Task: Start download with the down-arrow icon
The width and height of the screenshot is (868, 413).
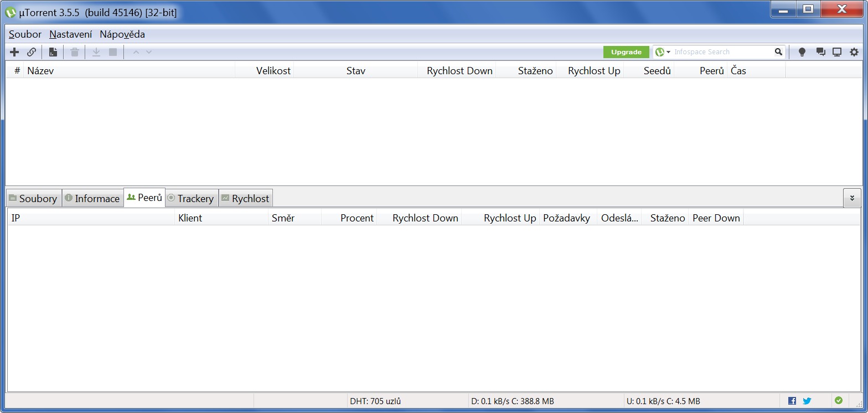Action: tap(96, 52)
